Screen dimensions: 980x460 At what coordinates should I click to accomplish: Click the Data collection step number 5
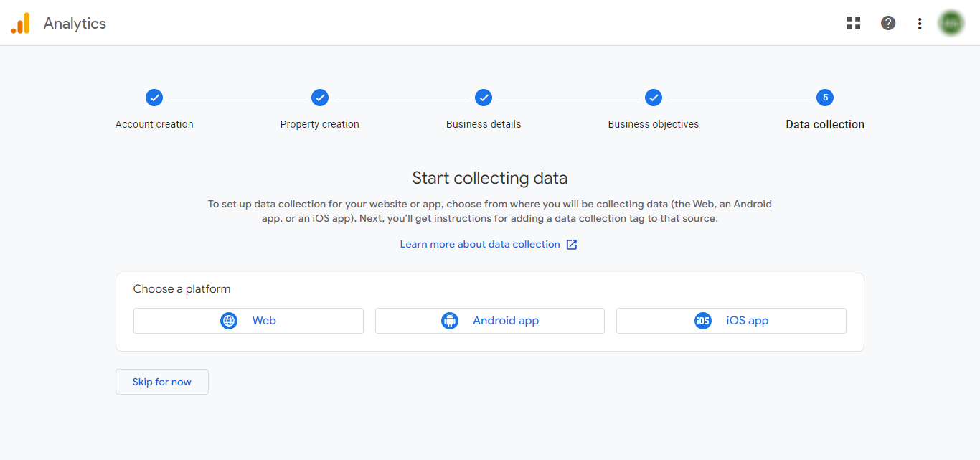[825, 98]
